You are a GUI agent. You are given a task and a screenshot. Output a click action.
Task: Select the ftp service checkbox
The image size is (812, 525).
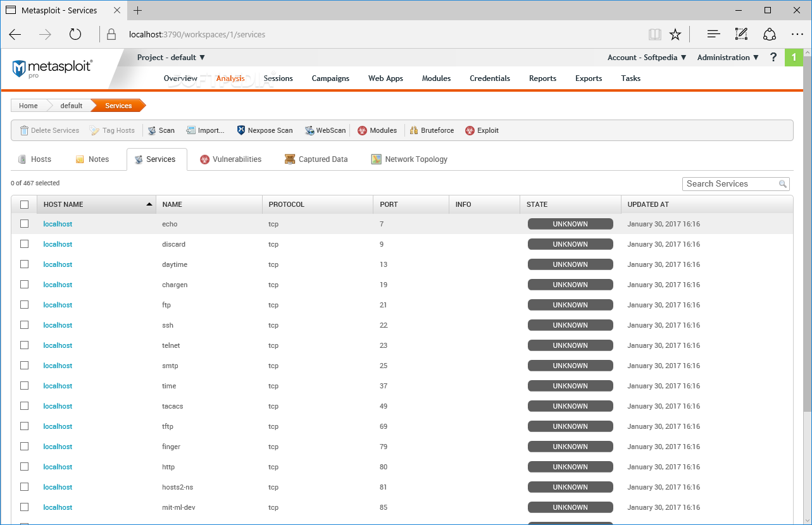tap(24, 305)
